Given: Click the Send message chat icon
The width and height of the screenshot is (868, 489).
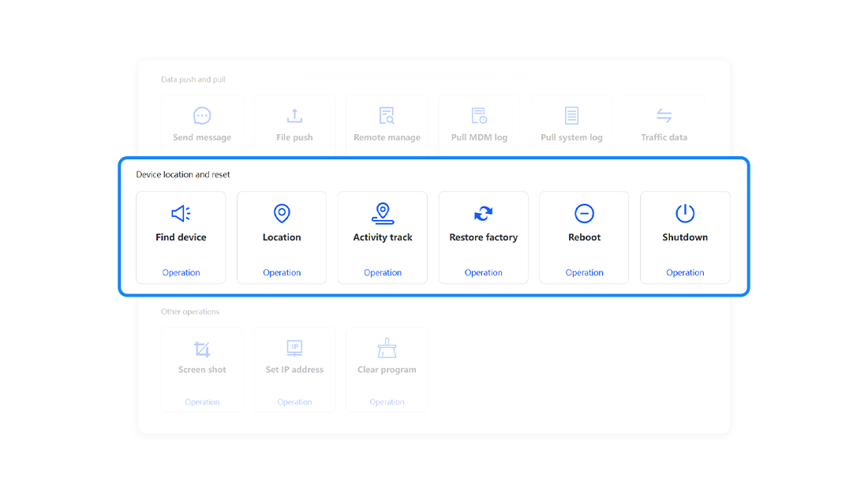Looking at the screenshot, I should click(x=202, y=116).
